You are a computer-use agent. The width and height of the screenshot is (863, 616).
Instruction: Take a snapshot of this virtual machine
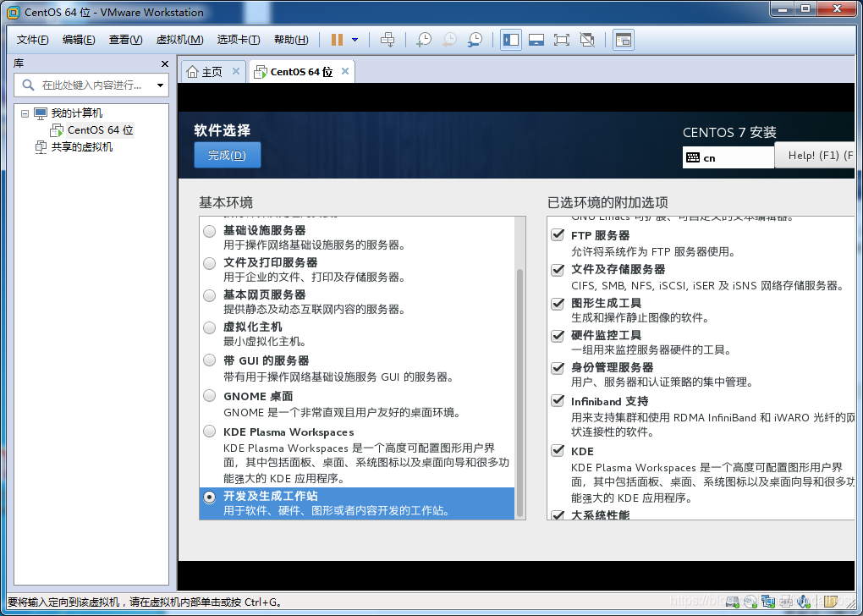coord(424,40)
